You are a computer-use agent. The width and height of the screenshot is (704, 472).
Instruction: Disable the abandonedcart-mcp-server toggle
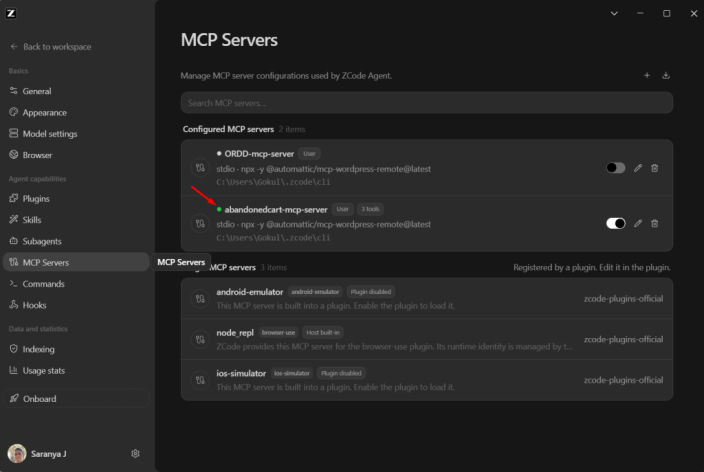[616, 223]
